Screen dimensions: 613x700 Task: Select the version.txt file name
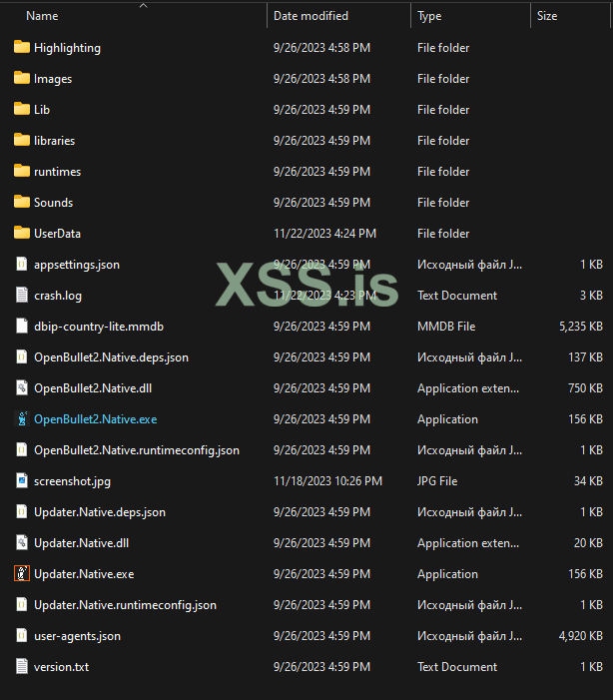coord(62,667)
